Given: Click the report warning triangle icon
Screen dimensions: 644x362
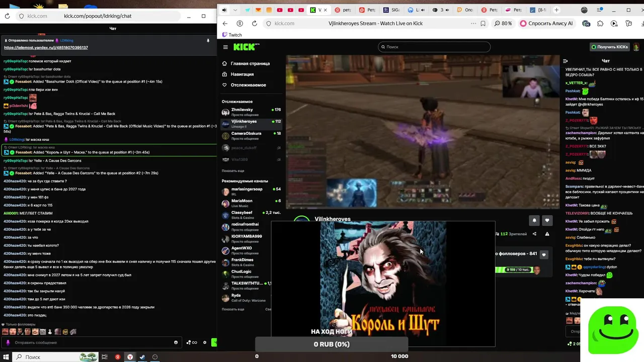Looking at the screenshot, I should coord(547,234).
